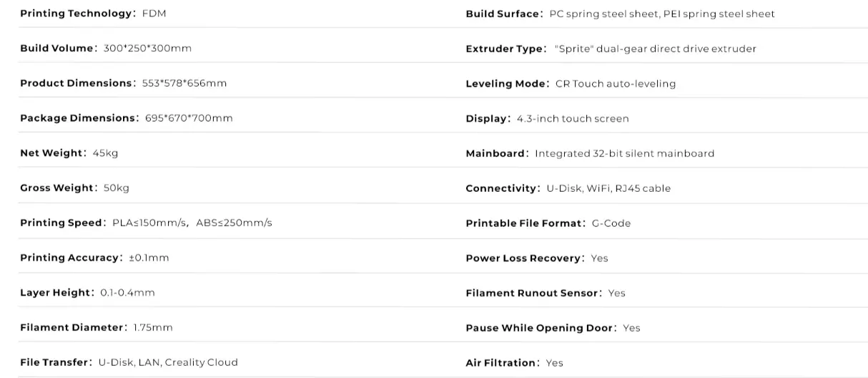The height and width of the screenshot is (378, 868).
Task: Click the Build Surface specification
Action: pos(620,14)
